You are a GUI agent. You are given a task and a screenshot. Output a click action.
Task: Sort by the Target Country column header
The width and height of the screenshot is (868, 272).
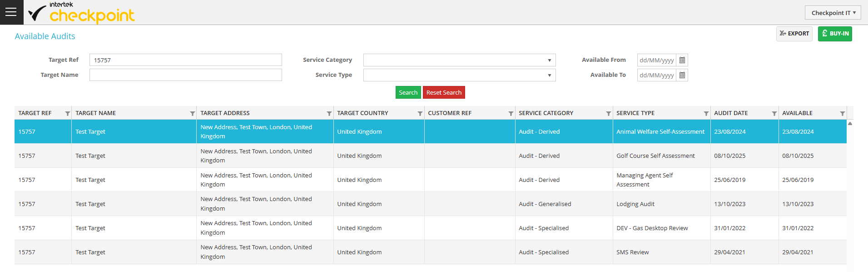click(362, 113)
